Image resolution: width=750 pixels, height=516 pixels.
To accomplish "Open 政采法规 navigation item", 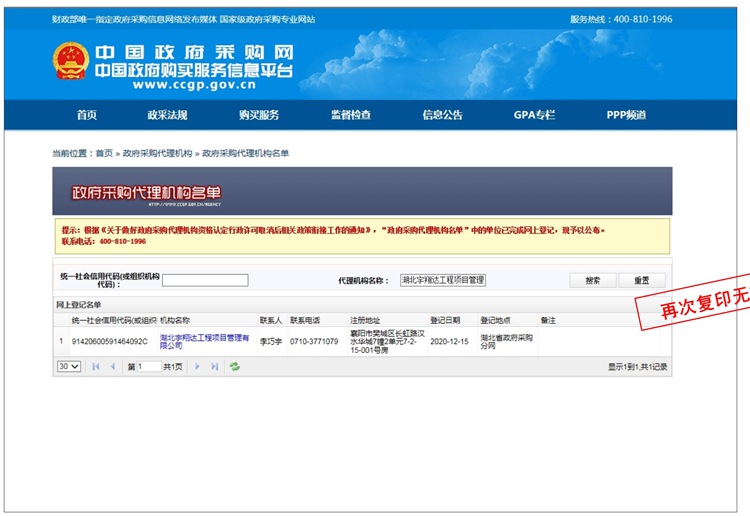I will (x=167, y=115).
